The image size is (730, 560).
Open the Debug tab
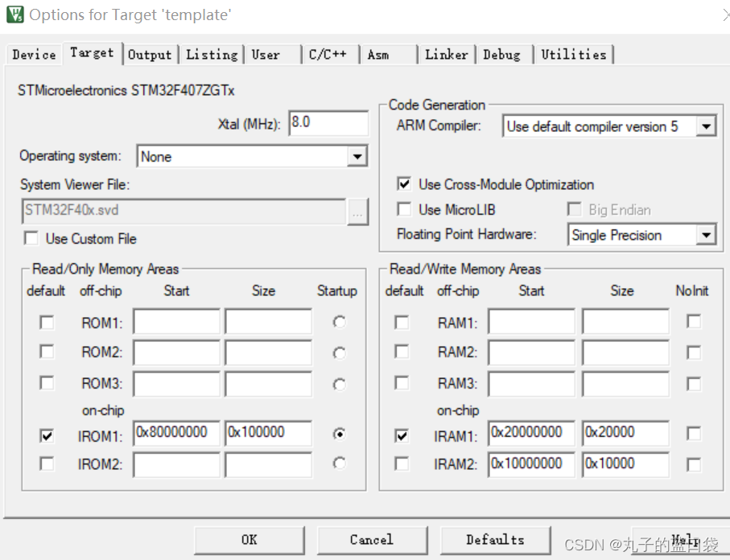(505, 55)
